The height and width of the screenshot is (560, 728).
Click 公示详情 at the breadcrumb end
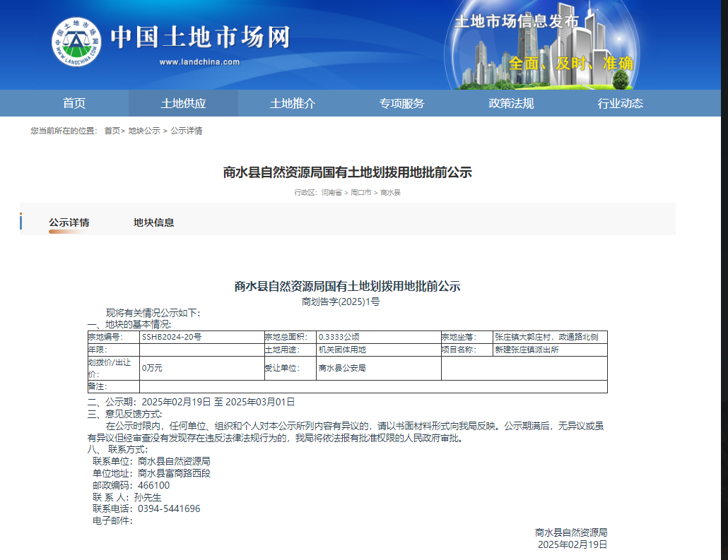point(186,131)
